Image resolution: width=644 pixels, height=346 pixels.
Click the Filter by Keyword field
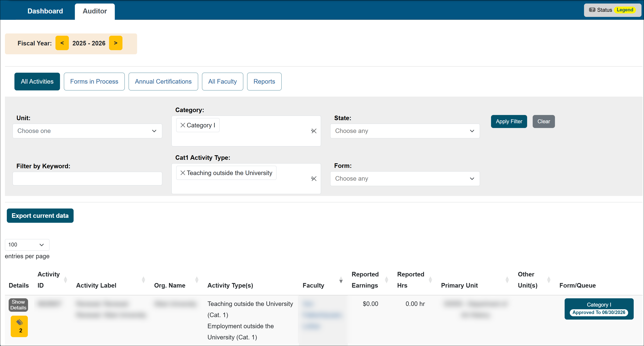(x=87, y=179)
